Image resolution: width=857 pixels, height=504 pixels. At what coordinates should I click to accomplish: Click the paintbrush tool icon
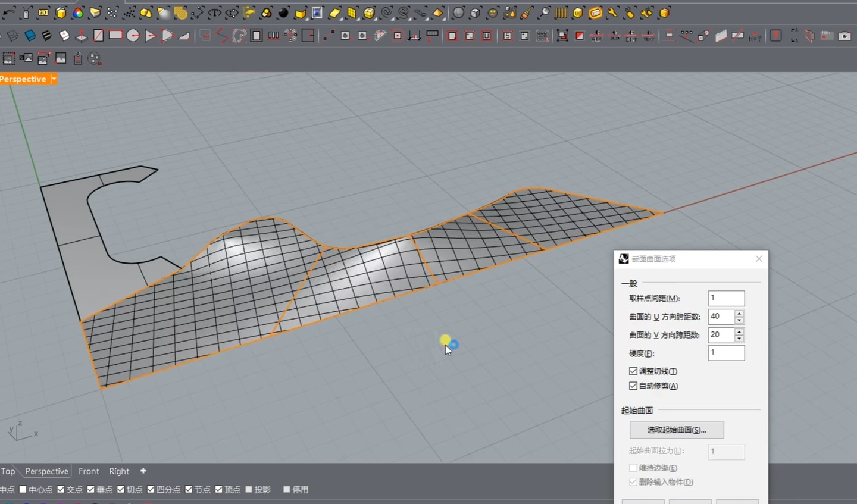(x=527, y=12)
